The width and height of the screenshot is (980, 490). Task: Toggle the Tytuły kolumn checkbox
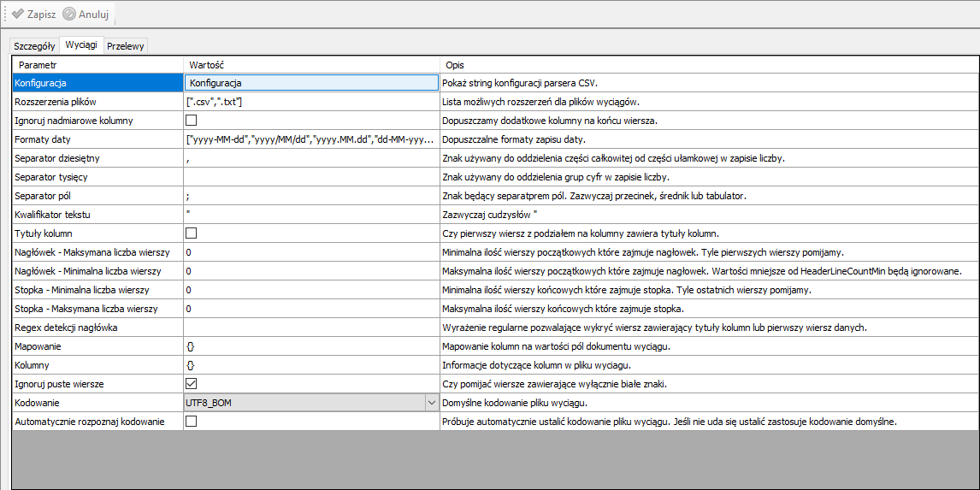pyautogui.click(x=192, y=233)
